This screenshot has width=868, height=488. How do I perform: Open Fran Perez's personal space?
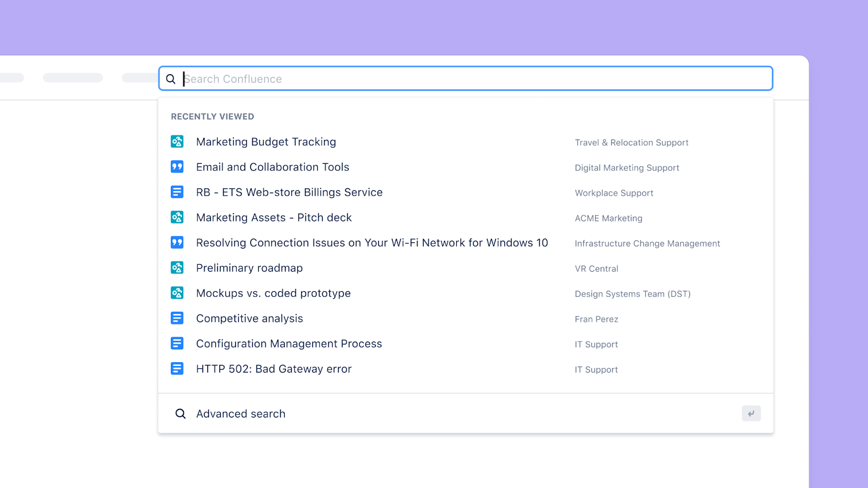coord(596,319)
